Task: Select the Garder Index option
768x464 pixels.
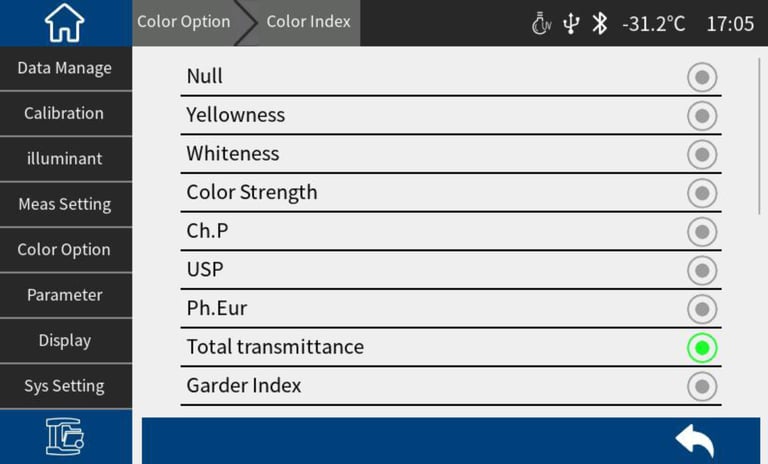Action: (702, 386)
